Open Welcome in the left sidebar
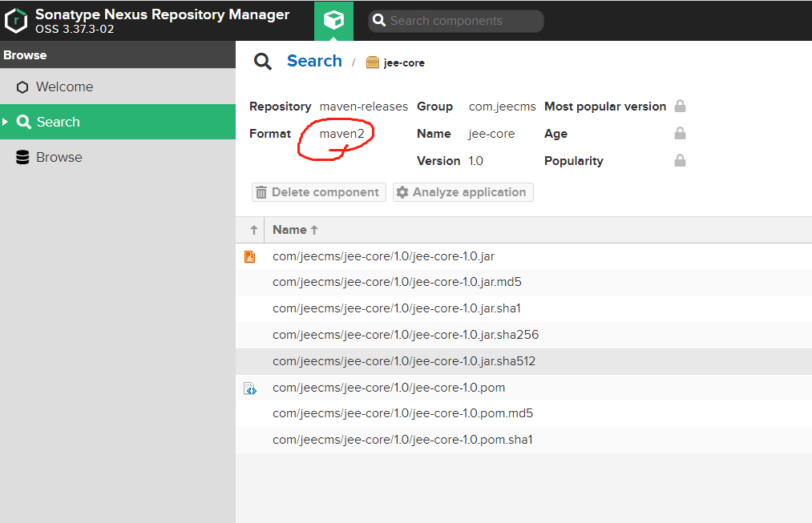Screen dimensions: 812x523 (x=64, y=86)
